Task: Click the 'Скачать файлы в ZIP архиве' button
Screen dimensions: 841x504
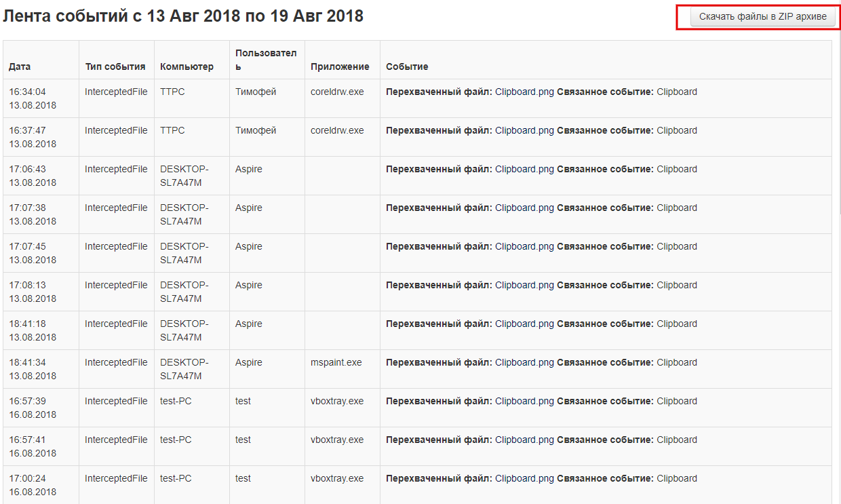Action: click(763, 17)
